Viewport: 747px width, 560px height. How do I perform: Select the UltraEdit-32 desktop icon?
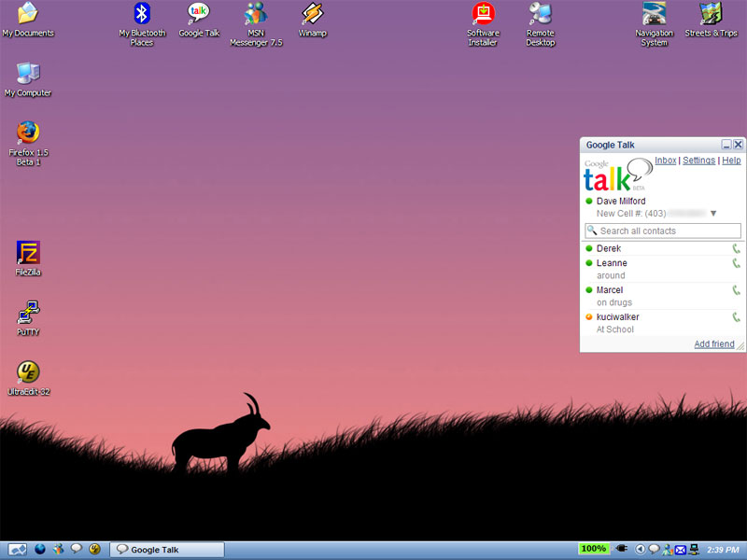pyautogui.click(x=28, y=372)
